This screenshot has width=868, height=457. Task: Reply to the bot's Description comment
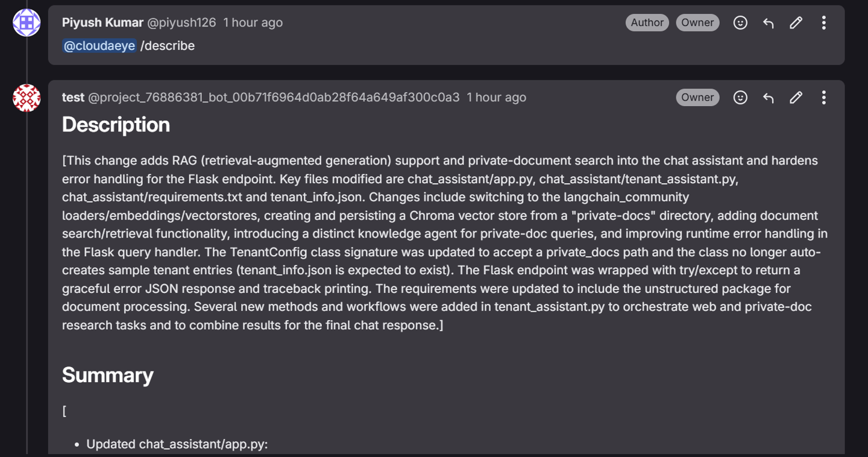click(768, 97)
